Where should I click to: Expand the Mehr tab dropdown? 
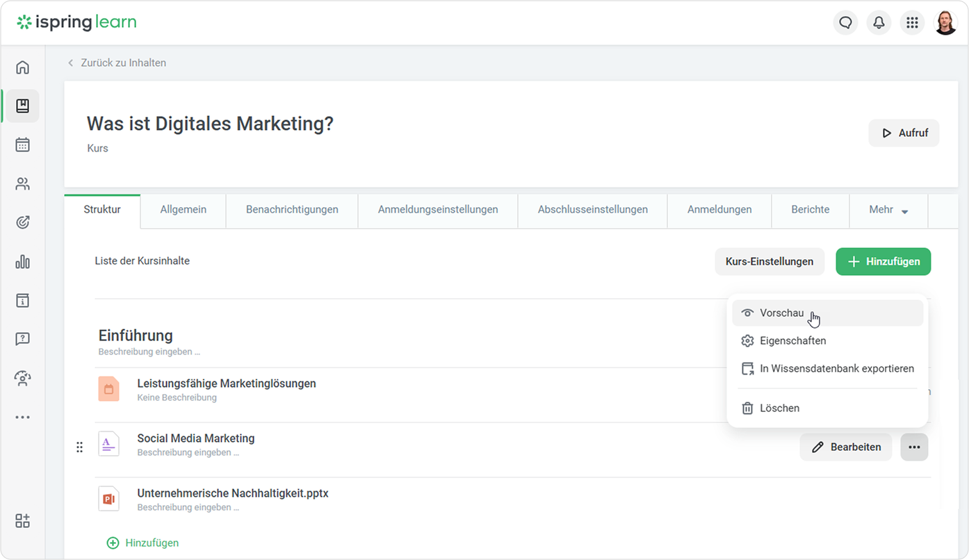[x=888, y=210]
